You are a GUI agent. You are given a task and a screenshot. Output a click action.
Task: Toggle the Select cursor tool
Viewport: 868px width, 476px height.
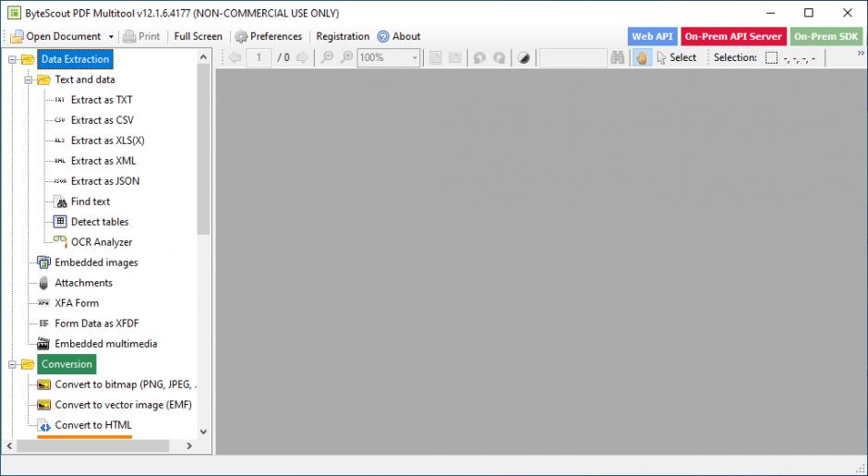[x=676, y=57]
